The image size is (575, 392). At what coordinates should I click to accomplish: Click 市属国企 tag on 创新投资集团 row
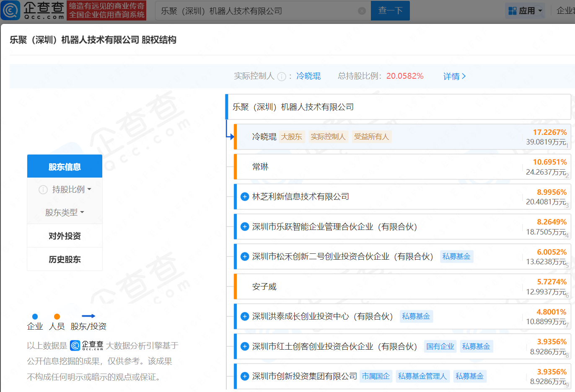tap(376, 376)
